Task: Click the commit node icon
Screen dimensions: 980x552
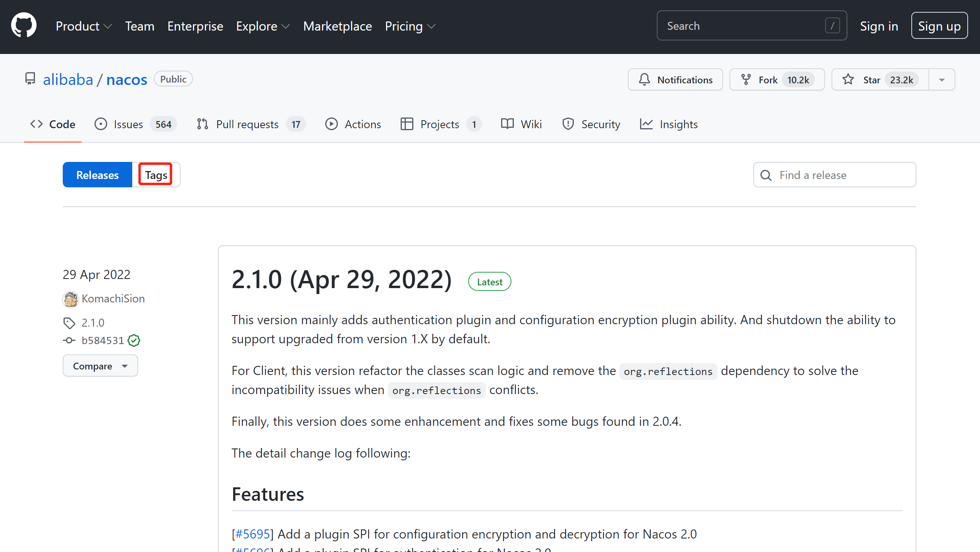Action: (x=69, y=340)
